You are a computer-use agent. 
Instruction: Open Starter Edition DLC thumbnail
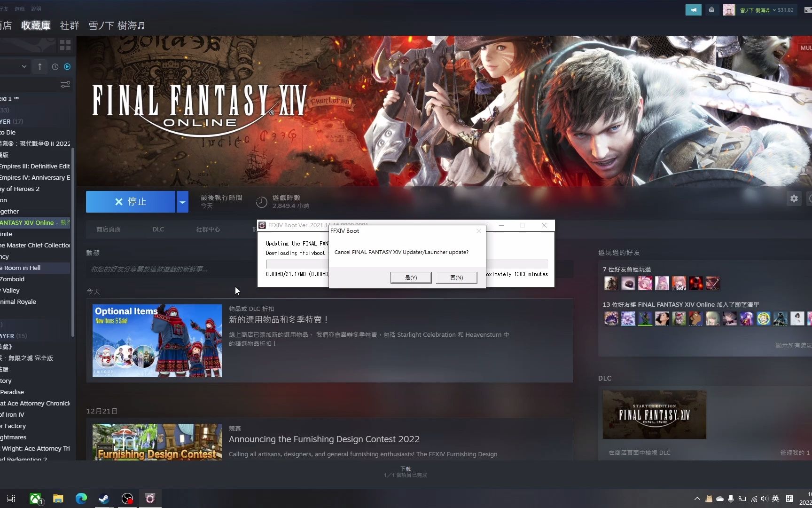click(x=655, y=414)
